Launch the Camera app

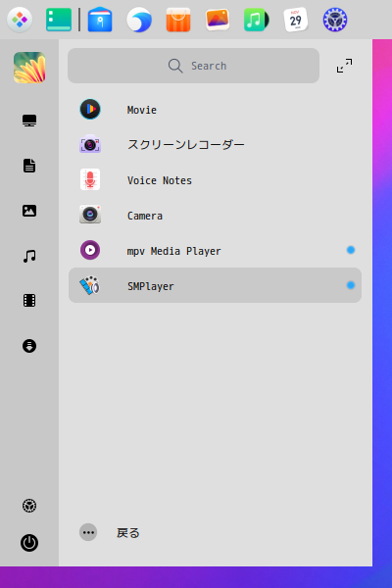point(215,216)
